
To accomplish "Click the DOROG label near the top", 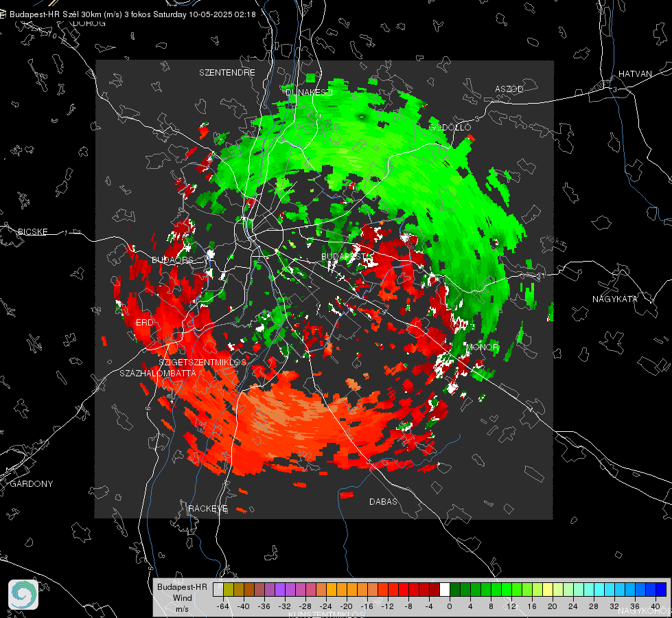I will 89,23.
